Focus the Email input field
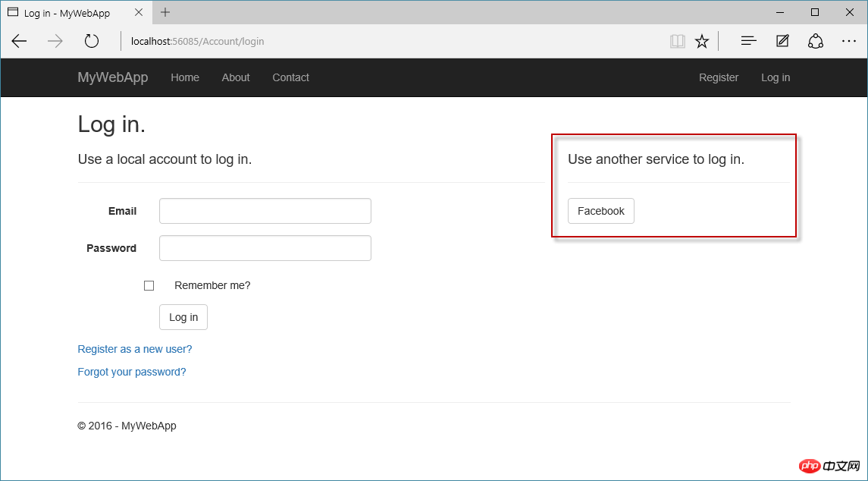868x481 pixels. [x=265, y=211]
